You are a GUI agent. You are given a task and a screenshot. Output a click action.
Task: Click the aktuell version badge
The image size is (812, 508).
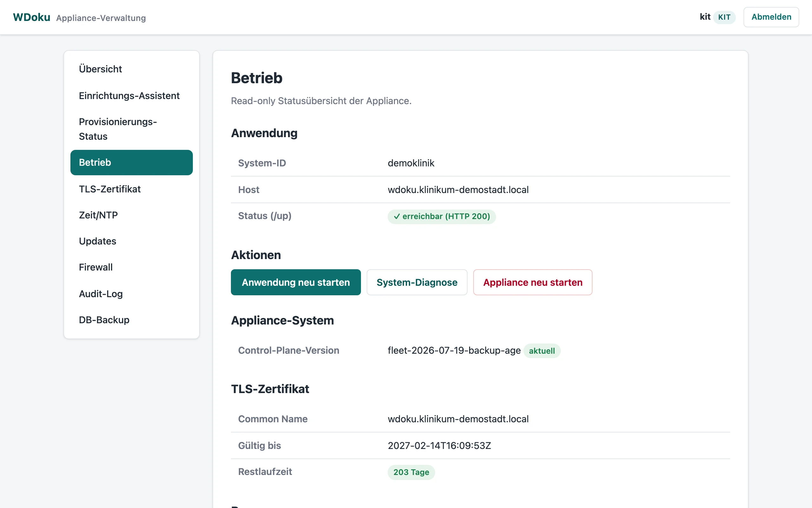[x=541, y=351]
